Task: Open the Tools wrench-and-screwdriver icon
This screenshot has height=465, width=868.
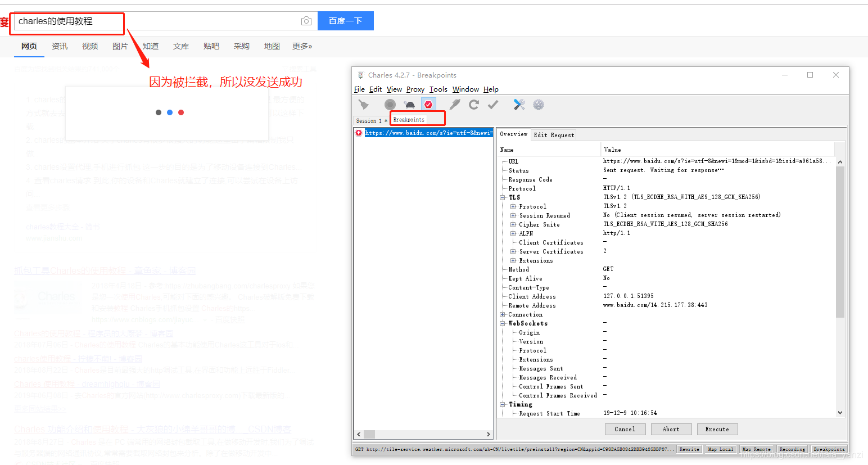Action: (x=519, y=105)
